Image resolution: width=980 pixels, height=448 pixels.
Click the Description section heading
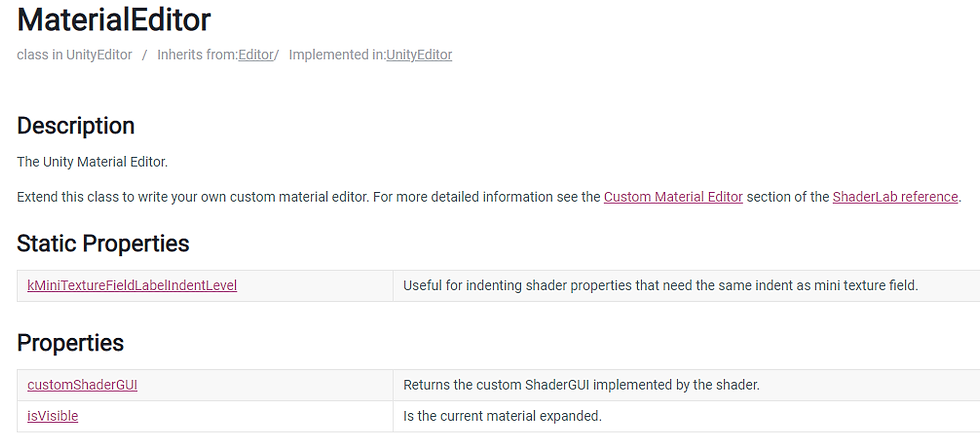click(x=76, y=126)
